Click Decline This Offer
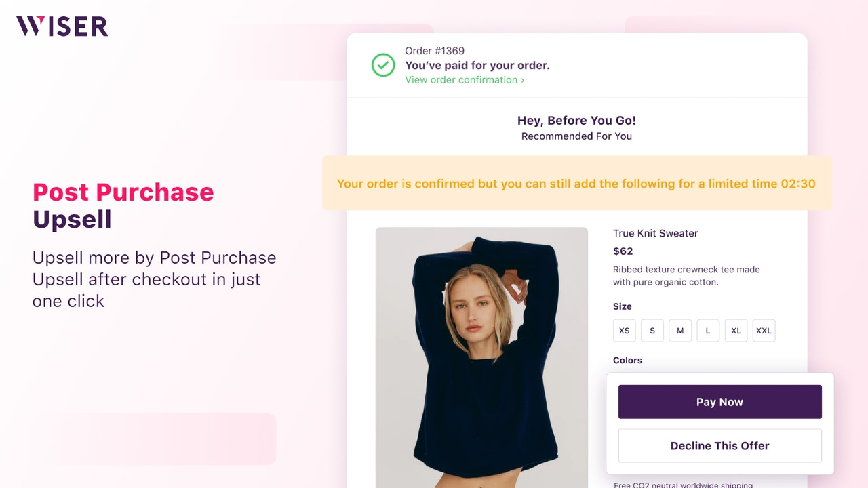This screenshot has height=488, width=868. pyautogui.click(x=719, y=445)
